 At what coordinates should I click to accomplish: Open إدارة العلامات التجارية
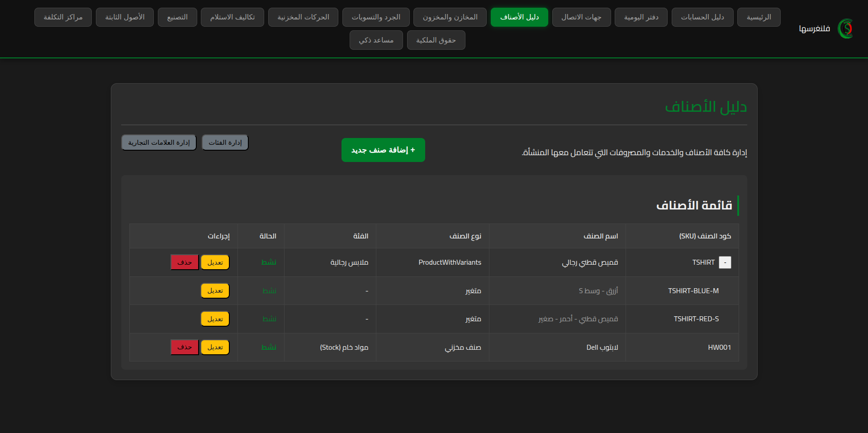tap(158, 142)
